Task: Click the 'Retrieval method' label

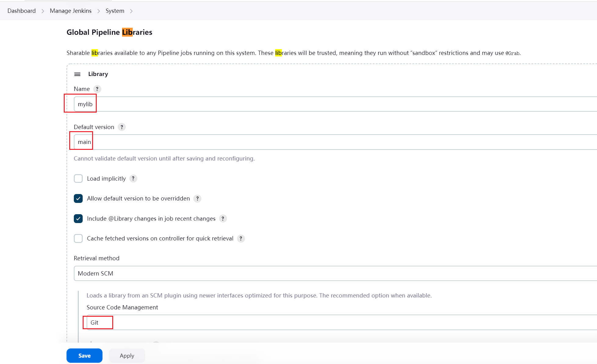Action: (x=97, y=258)
